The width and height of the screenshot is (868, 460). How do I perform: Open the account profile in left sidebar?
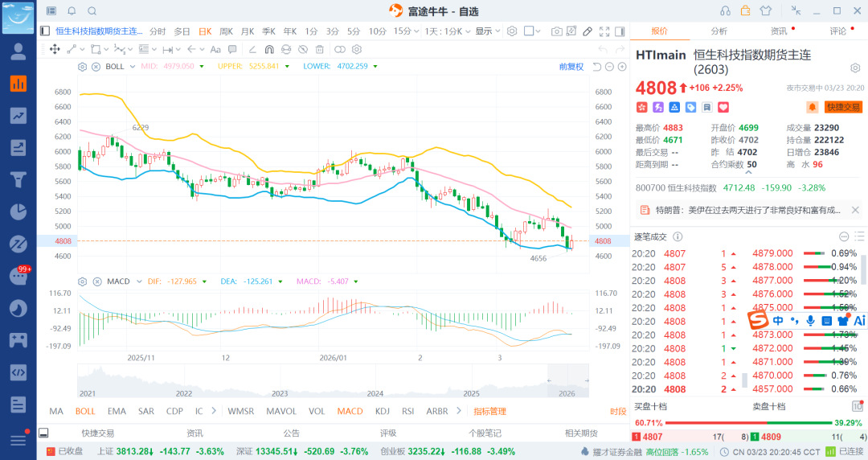(18, 51)
